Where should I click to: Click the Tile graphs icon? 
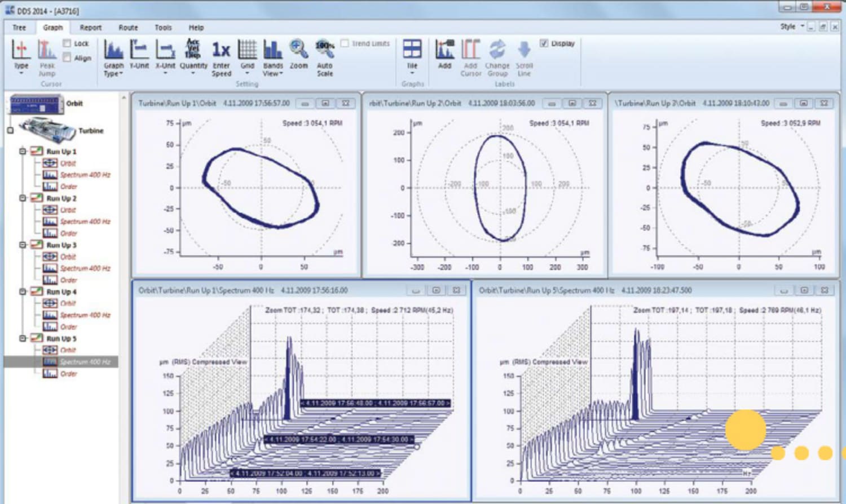[412, 49]
